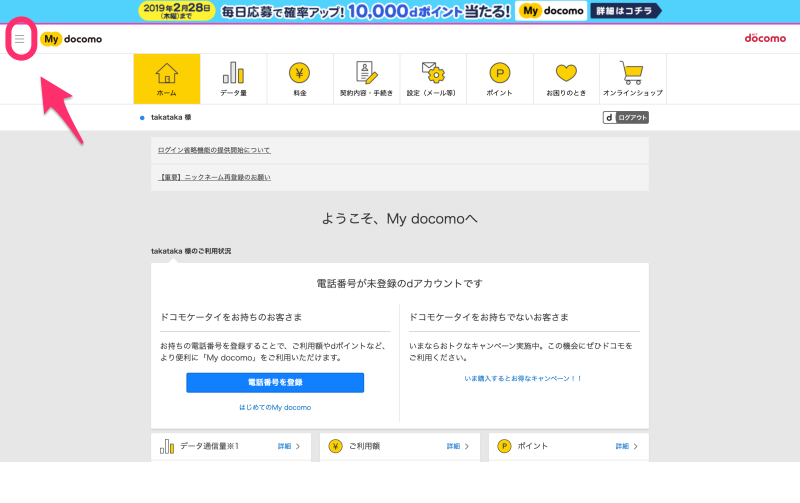Open 【重要】ニックネーム再登録のお願い notice
The height and width of the screenshot is (503, 800).
pyautogui.click(x=214, y=177)
